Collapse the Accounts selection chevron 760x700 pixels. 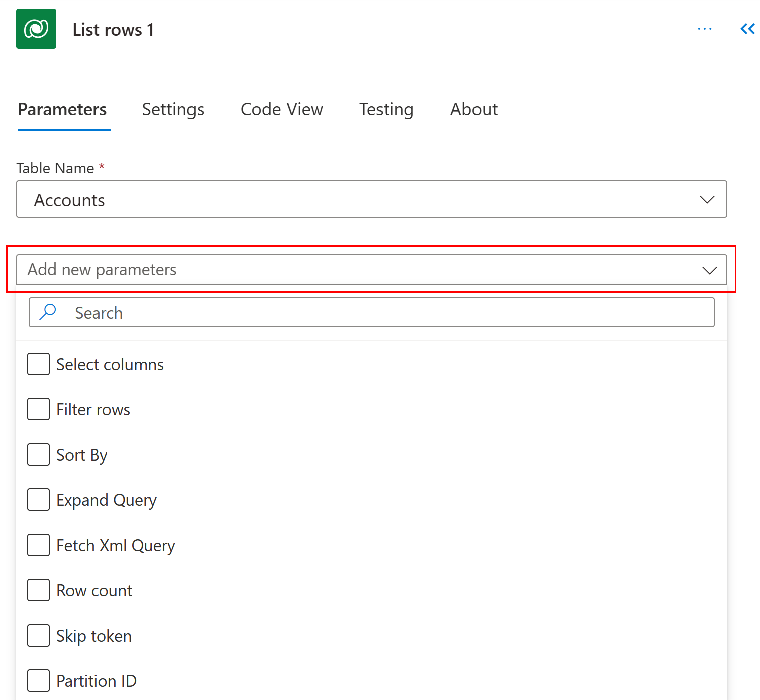pos(707,199)
